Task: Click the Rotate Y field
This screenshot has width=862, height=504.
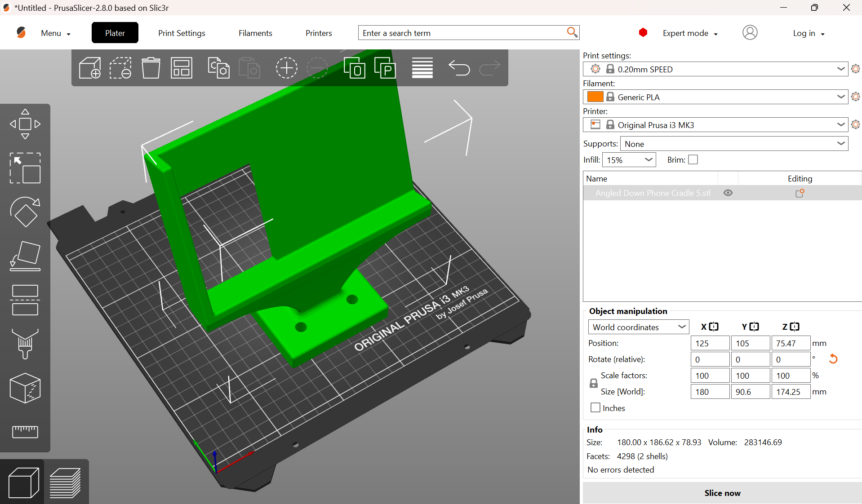Action: click(x=751, y=359)
